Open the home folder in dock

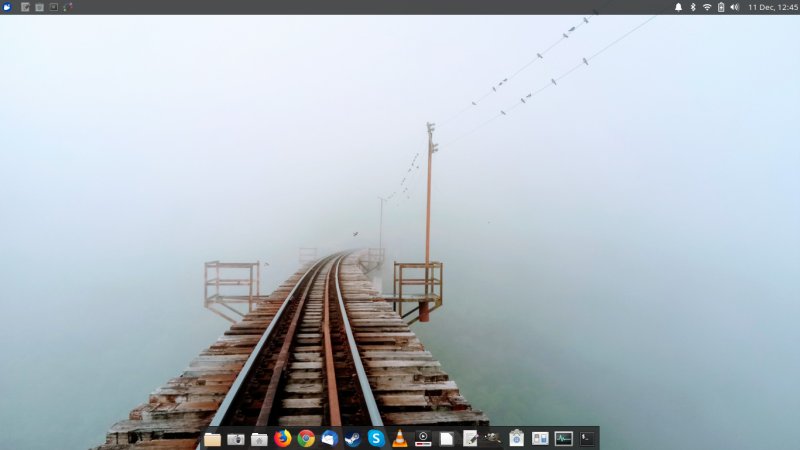coord(259,438)
